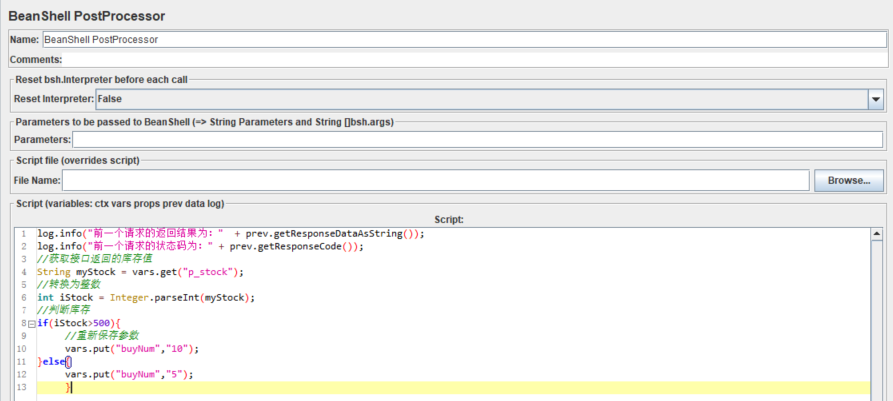The height and width of the screenshot is (401, 893).
Task: Open the Reset Interpreter dropdown
Action: 489,99
